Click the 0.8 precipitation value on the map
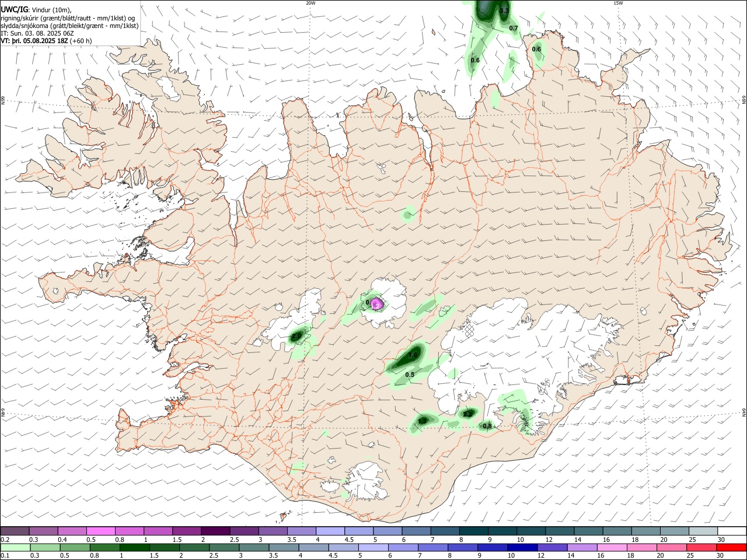This screenshot has width=747, height=560. 487,426
